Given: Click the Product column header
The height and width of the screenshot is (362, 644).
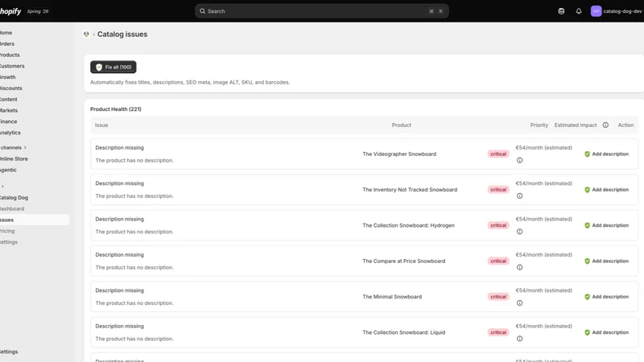Looking at the screenshot, I should [x=401, y=125].
